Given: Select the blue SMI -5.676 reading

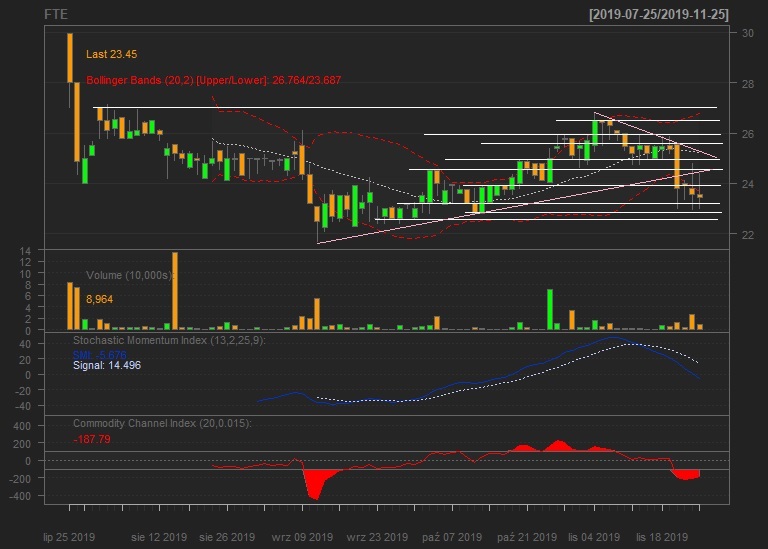Looking at the screenshot, I should point(99,355).
